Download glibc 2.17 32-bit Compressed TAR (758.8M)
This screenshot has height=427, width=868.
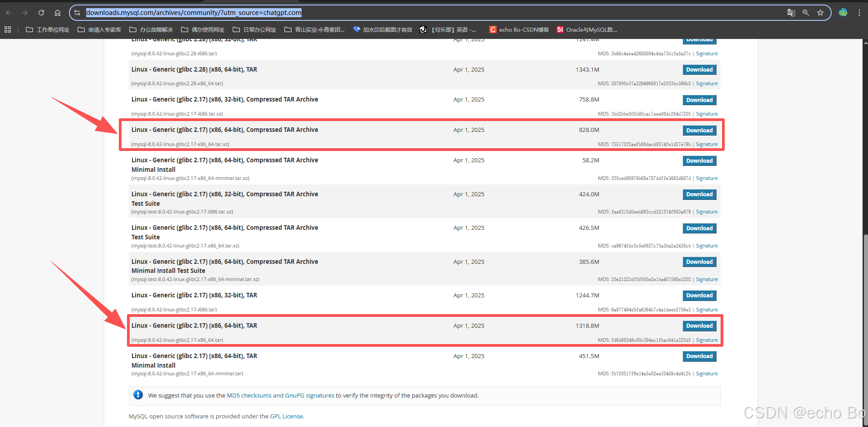tap(699, 100)
